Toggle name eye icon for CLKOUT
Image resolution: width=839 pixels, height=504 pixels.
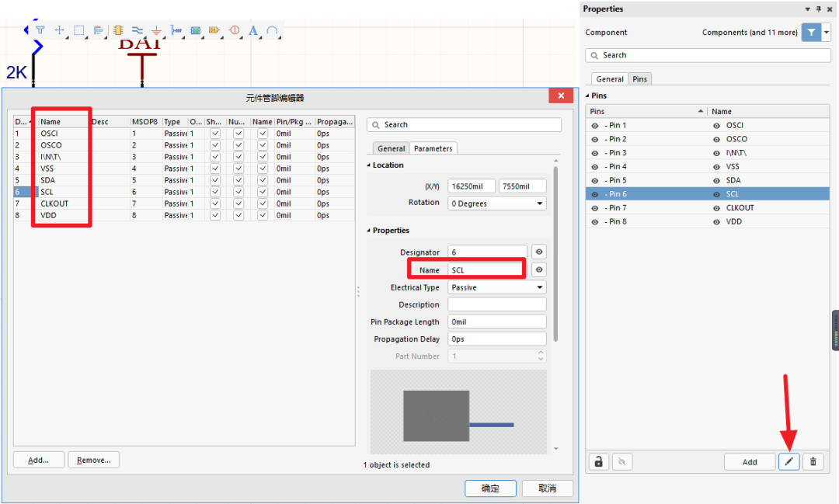(716, 208)
